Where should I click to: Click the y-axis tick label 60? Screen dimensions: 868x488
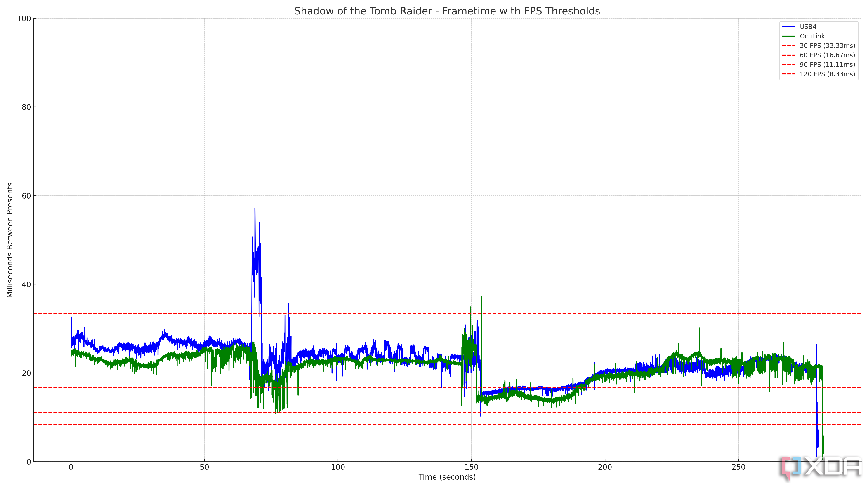[x=26, y=196]
